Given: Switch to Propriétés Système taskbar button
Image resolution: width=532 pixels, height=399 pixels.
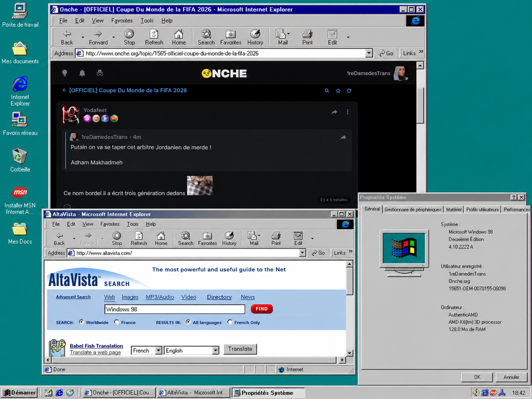Looking at the screenshot, I should point(268,393).
